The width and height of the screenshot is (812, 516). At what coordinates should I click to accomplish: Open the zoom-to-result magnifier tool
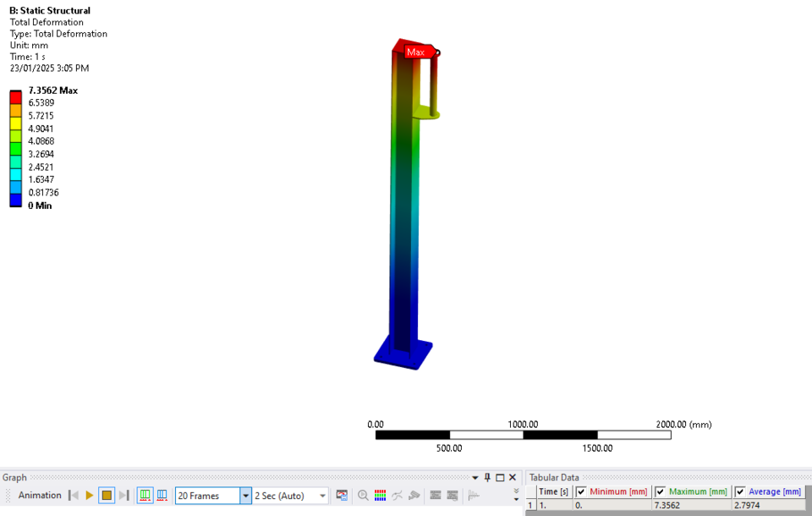[x=362, y=495]
